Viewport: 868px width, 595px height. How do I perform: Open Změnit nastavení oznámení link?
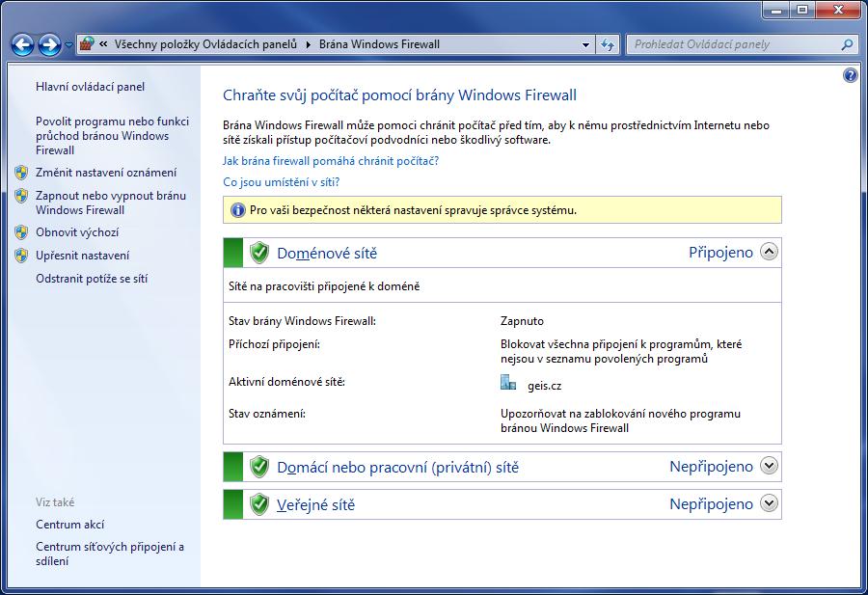[x=106, y=173]
